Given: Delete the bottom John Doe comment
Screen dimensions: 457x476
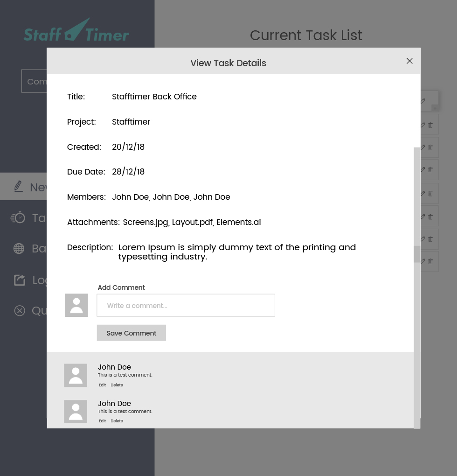Looking at the screenshot, I should (x=117, y=421).
